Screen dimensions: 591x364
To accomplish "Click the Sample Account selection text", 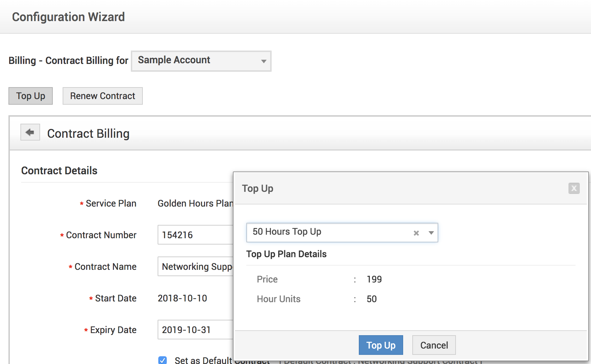I will click(174, 60).
